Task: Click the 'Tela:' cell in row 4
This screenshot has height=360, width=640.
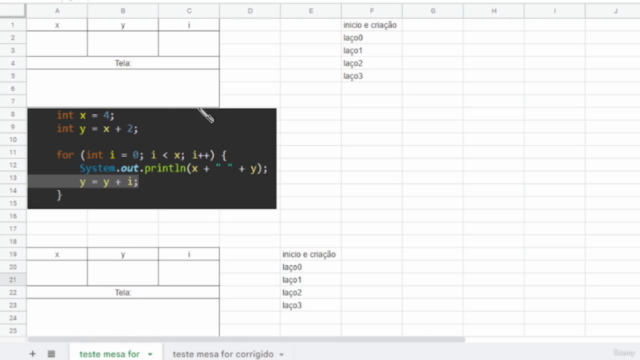Action: click(x=123, y=63)
